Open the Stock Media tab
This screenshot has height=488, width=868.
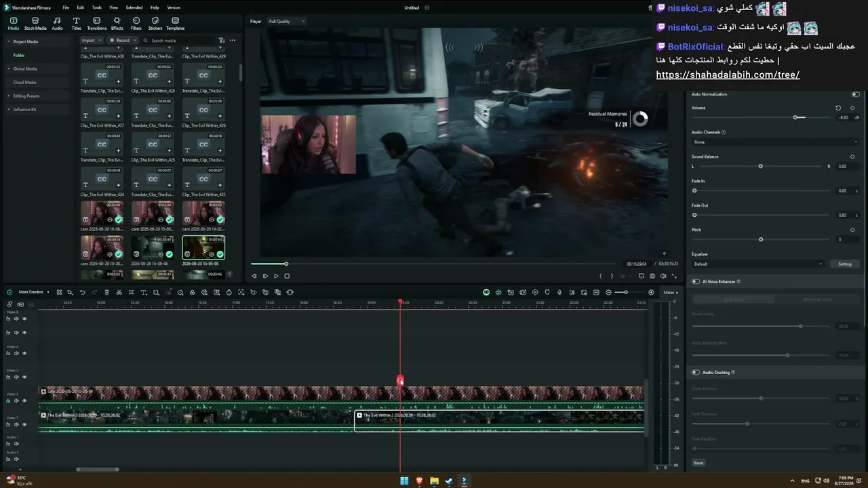coord(35,24)
